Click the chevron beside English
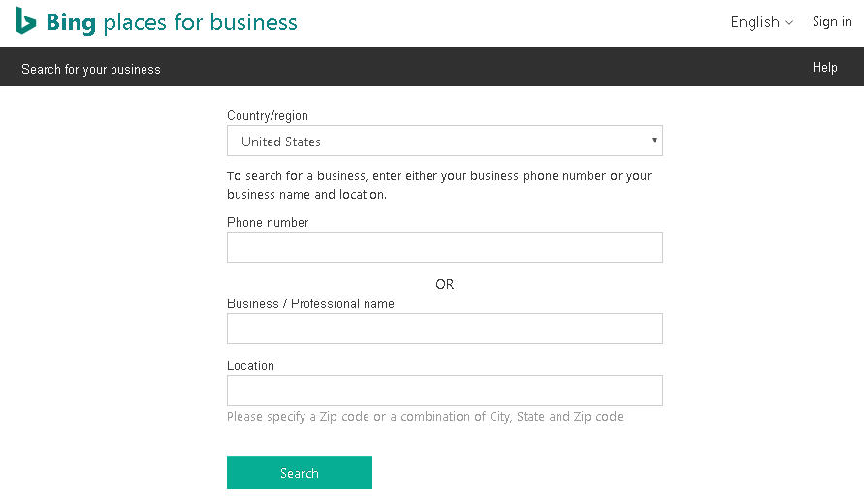 coord(789,23)
